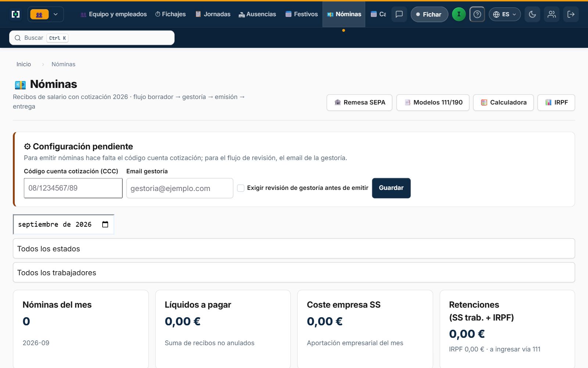Open the calendar picker icon in month field
588x368 pixels.
point(105,224)
